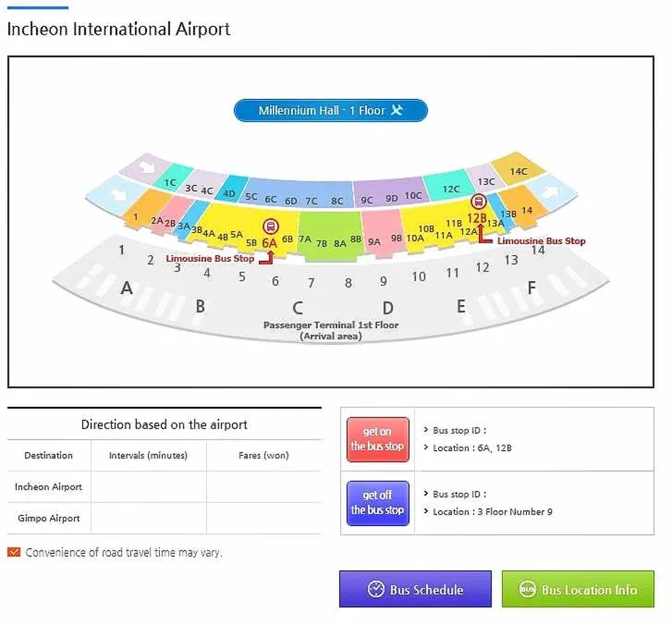Select the Incheon Airport destination row
The image size is (672, 625).
(x=48, y=486)
